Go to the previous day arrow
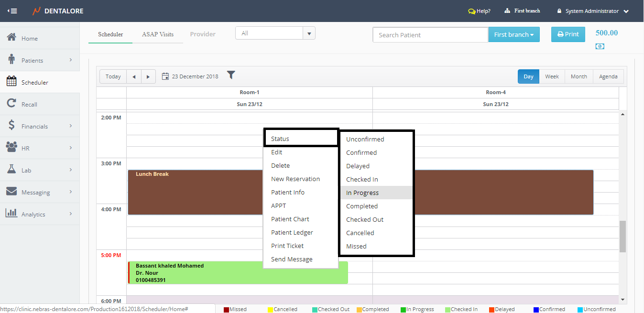This screenshot has height=313, width=644. [x=134, y=76]
